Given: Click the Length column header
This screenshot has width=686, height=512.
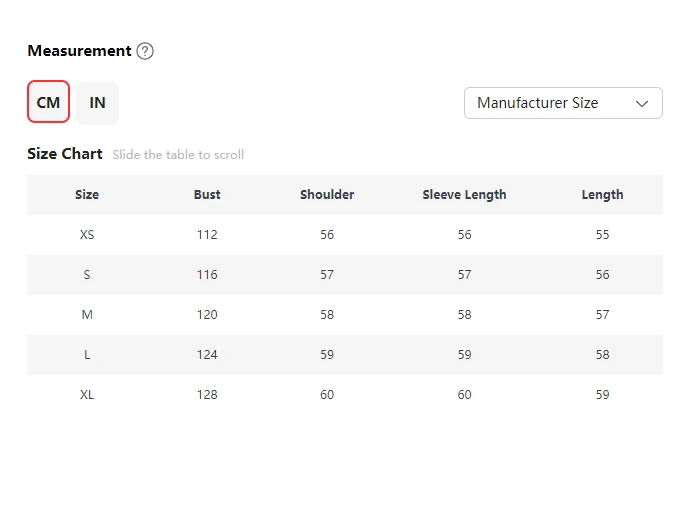Looking at the screenshot, I should [x=602, y=195].
